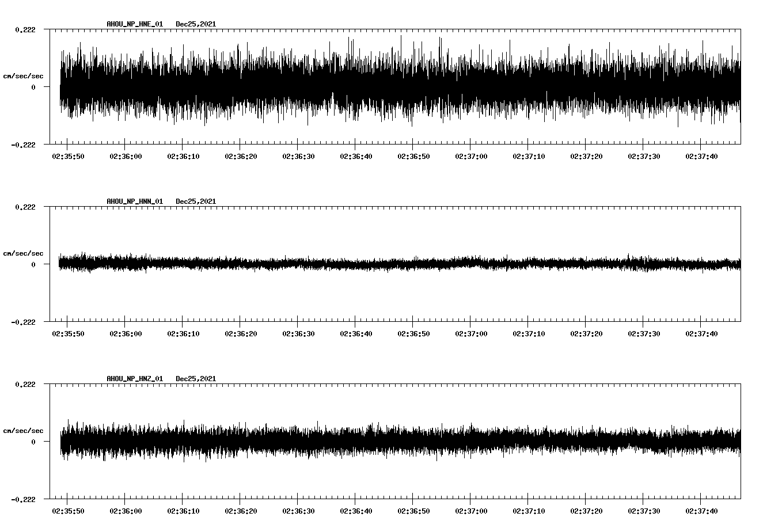
Task: Select the 02:37:00 tick label on HNE plot
Action: [471, 157]
